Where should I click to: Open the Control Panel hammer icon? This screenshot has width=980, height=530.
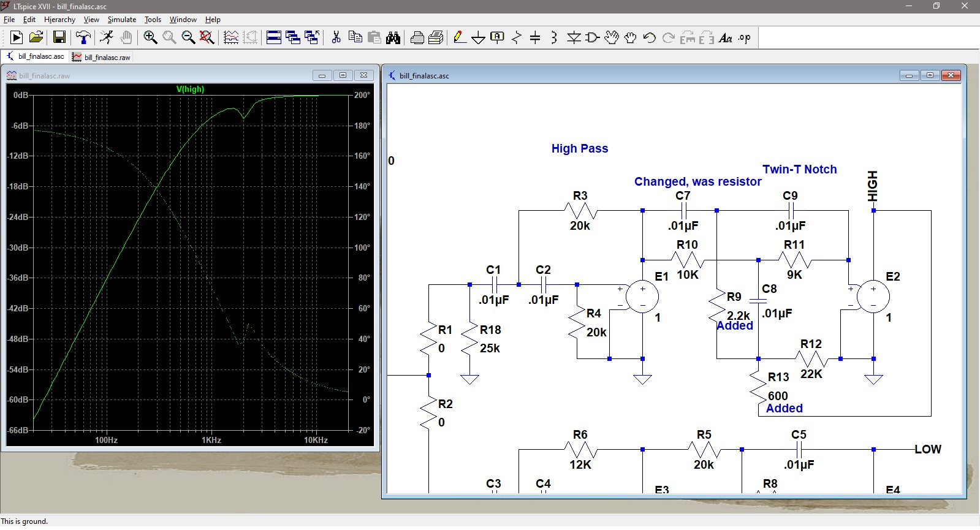pos(83,38)
